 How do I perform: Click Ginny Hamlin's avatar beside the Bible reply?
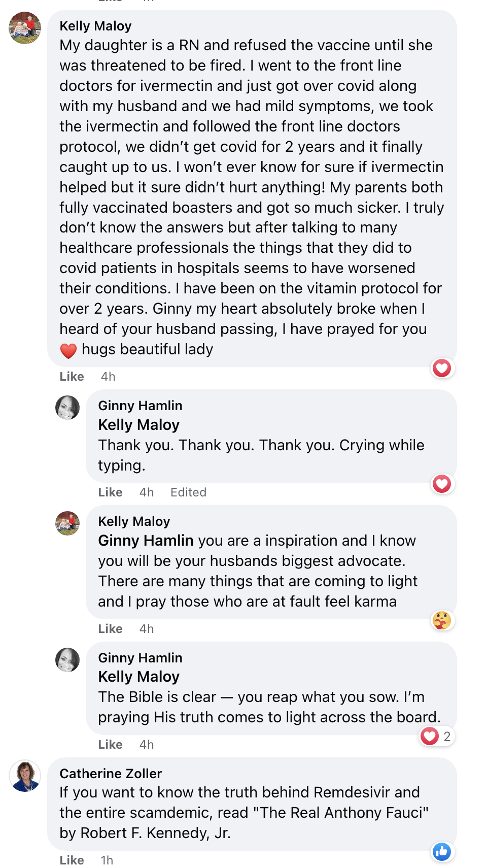[67, 660]
